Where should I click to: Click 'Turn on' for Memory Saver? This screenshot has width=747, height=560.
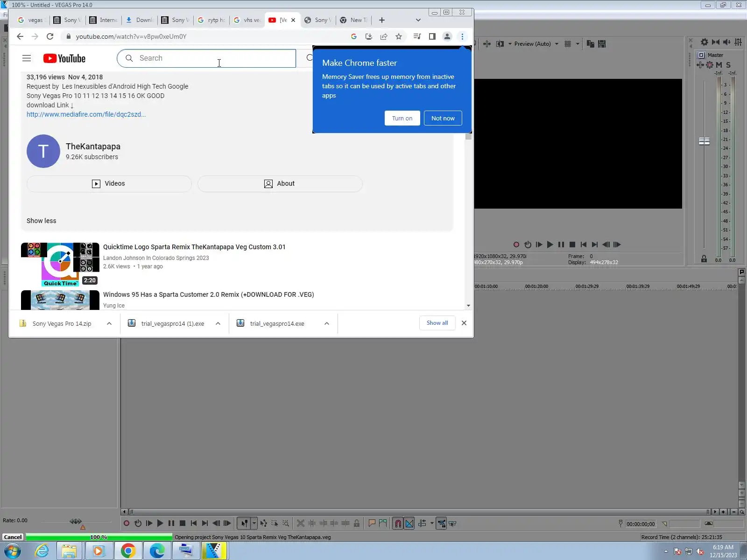402,118
